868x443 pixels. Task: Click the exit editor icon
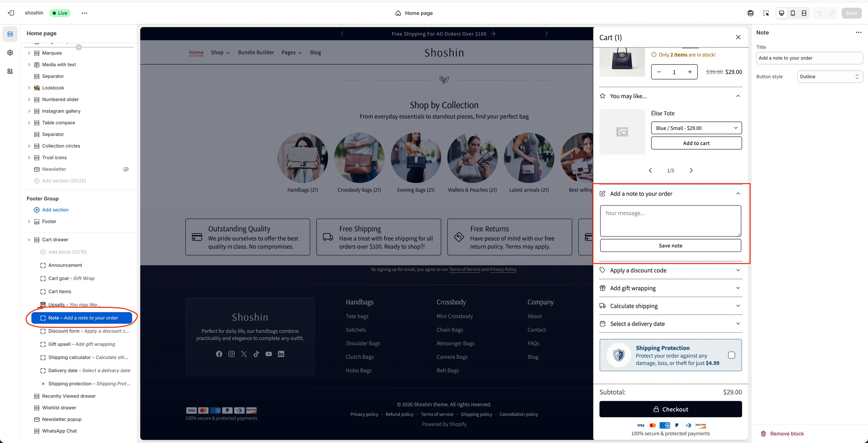click(x=11, y=13)
